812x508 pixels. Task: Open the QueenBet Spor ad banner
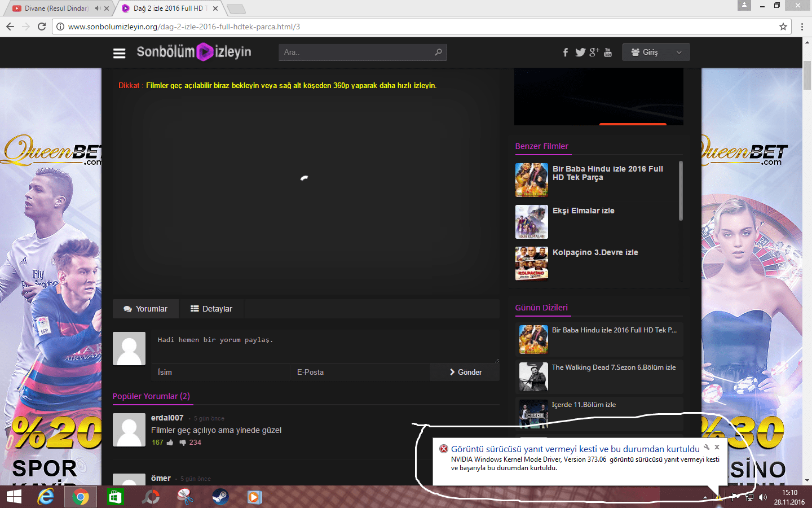(x=51, y=277)
